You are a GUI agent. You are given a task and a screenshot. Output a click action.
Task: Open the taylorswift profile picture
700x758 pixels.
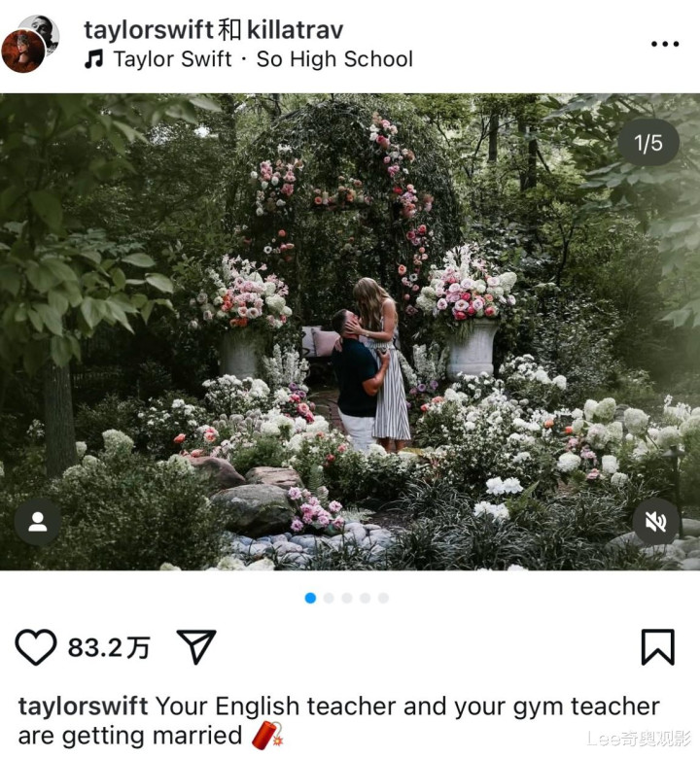23,51
